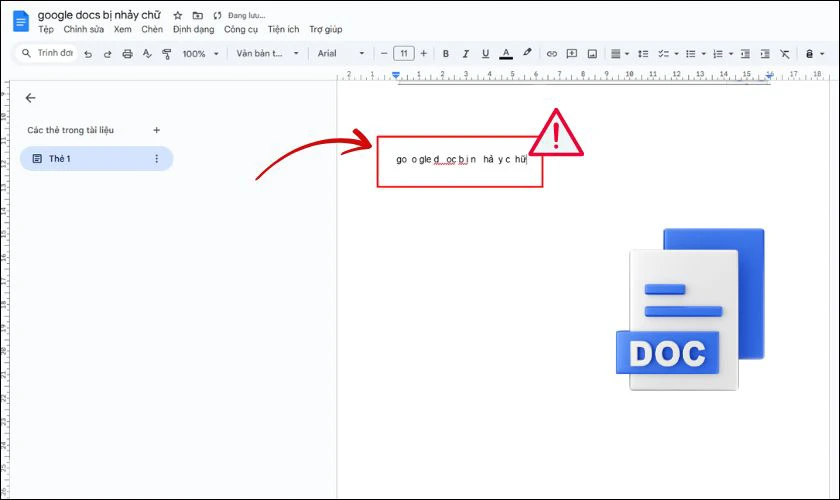
Task: Check the document saving status icon
Action: click(217, 16)
